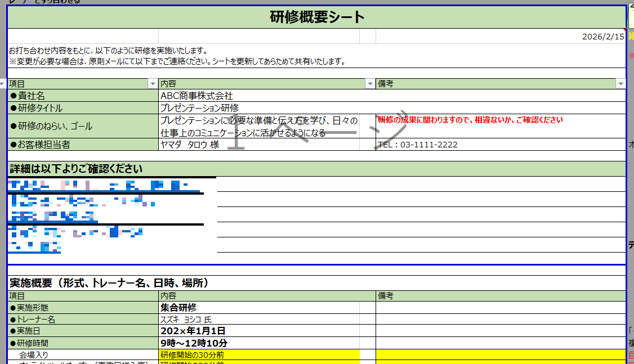Viewport: 634px width, 364px height.
Task: Open the filter dropdown on the 備考 column header
Action: tap(620, 84)
